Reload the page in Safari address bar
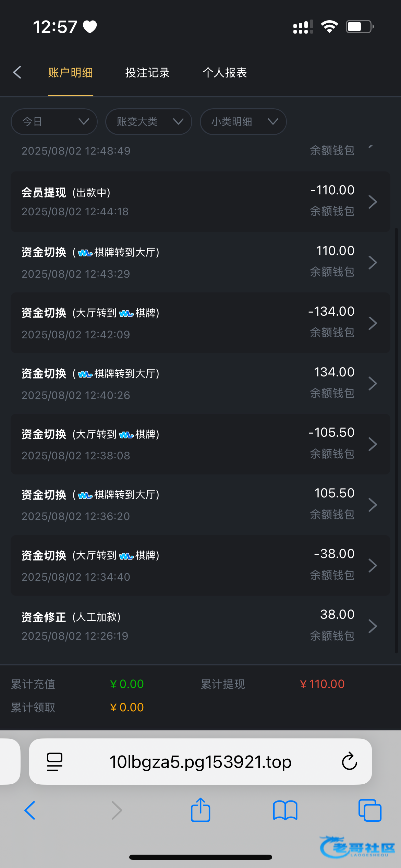 tap(349, 761)
